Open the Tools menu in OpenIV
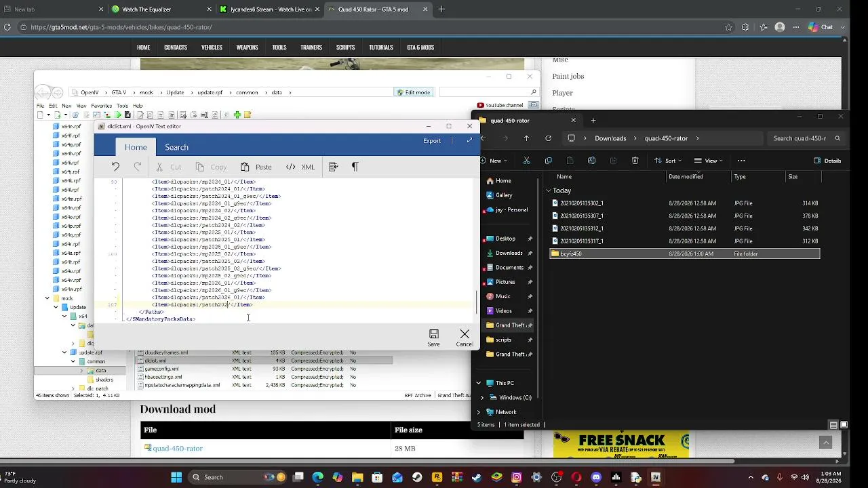 click(122, 106)
